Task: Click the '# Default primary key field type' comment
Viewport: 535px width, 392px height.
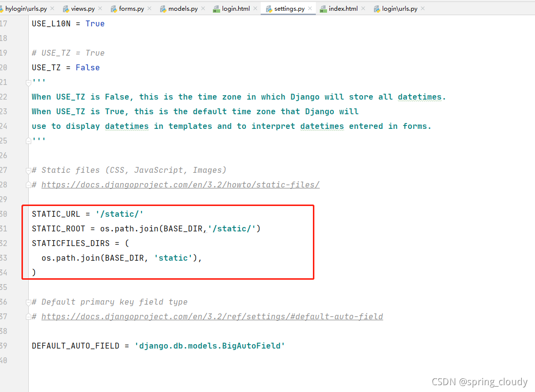Action: coord(109,302)
